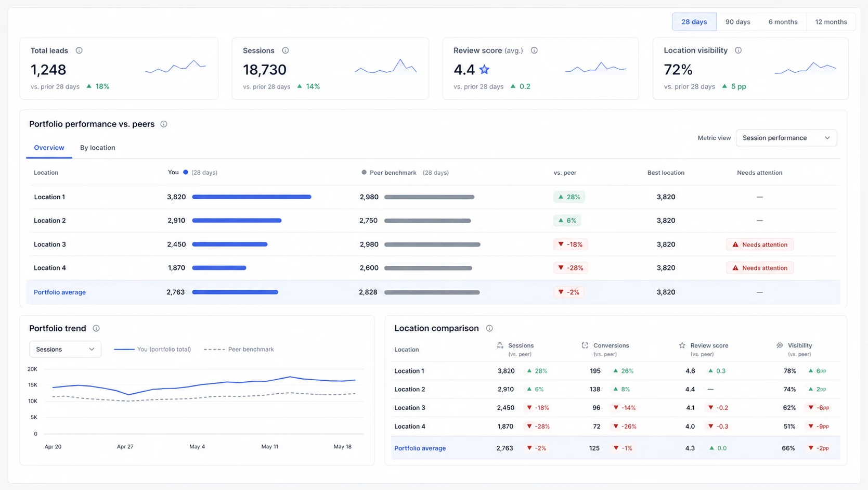
Task: Click the blue You bar for Location 1
Action: pyautogui.click(x=252, y=197)
